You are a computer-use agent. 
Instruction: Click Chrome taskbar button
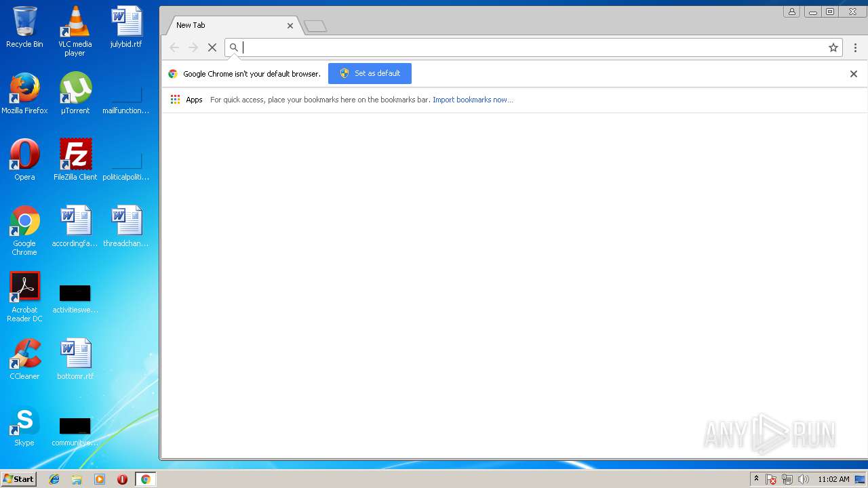[145, 479]
